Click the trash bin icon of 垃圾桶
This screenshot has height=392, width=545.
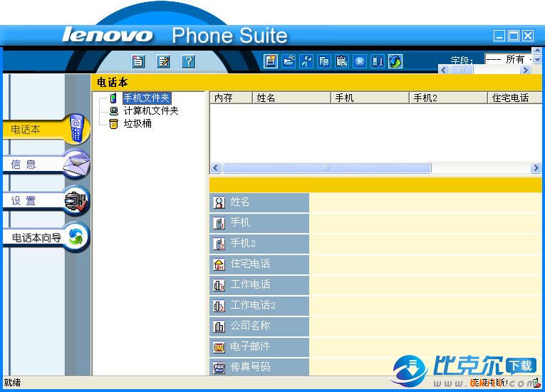(114, 124)
